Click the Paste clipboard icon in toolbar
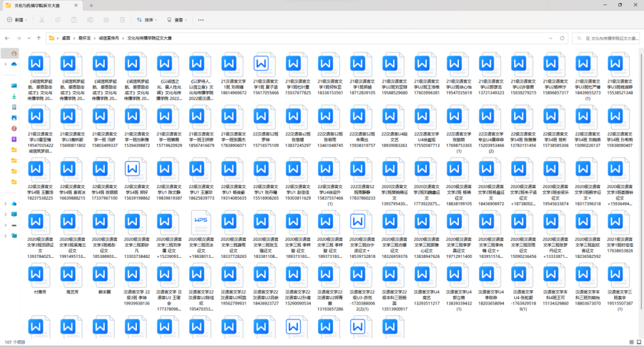The image size is (644, 347). [x=74, y=20]
